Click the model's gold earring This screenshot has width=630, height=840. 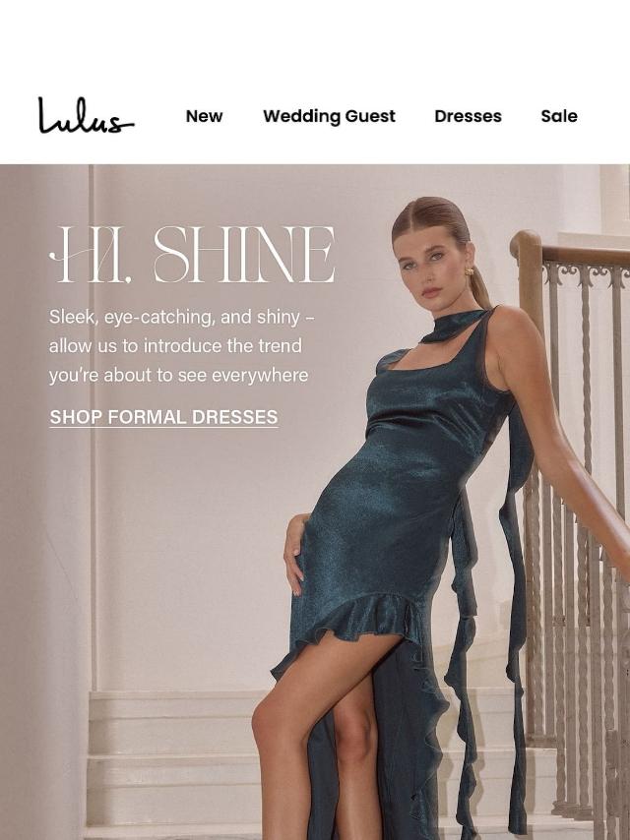point(470,272)
